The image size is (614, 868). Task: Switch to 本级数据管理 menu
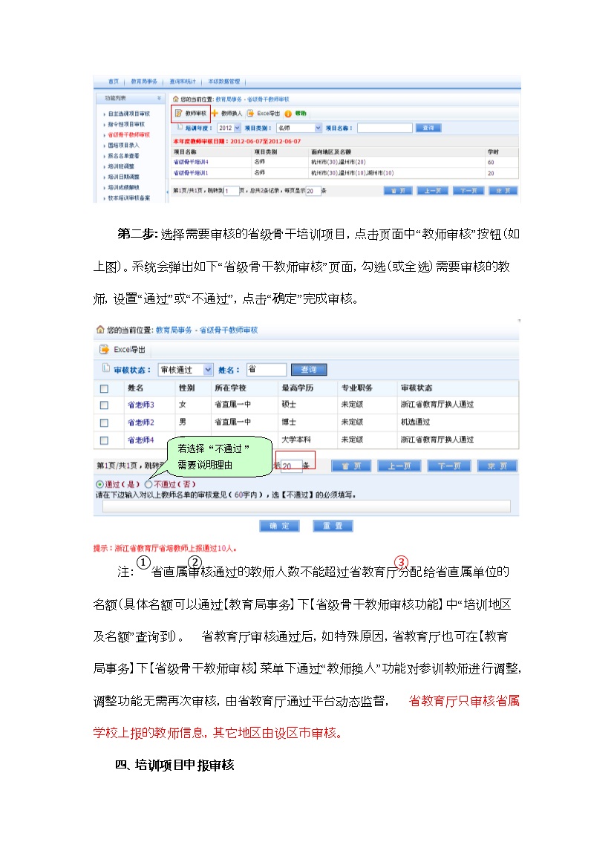coord(223,81)
